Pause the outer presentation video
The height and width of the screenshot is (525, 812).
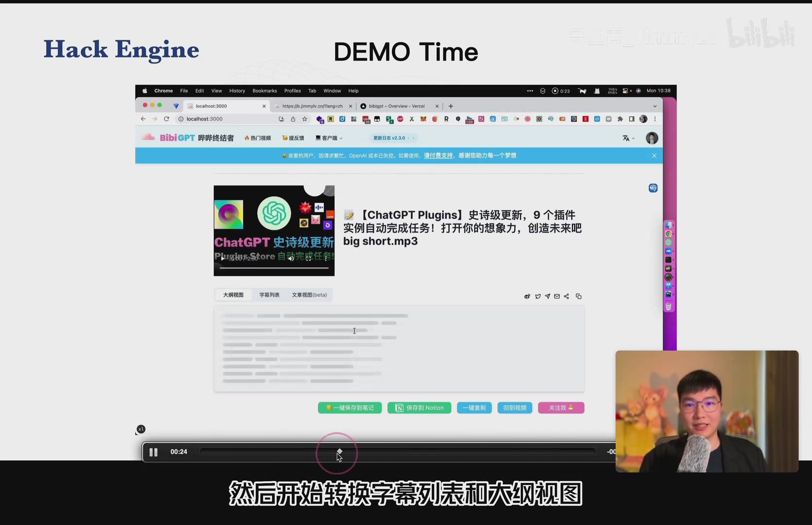tap(154, 452)
